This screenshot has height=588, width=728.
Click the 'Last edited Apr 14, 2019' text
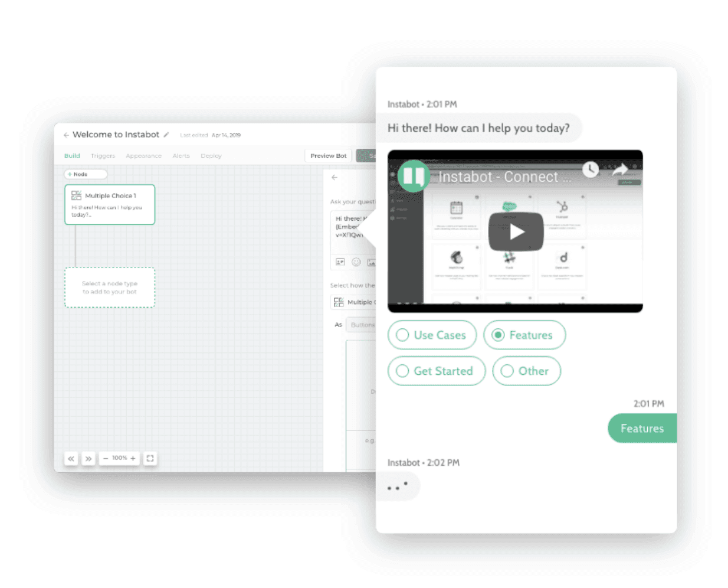[x=210, y=135]
